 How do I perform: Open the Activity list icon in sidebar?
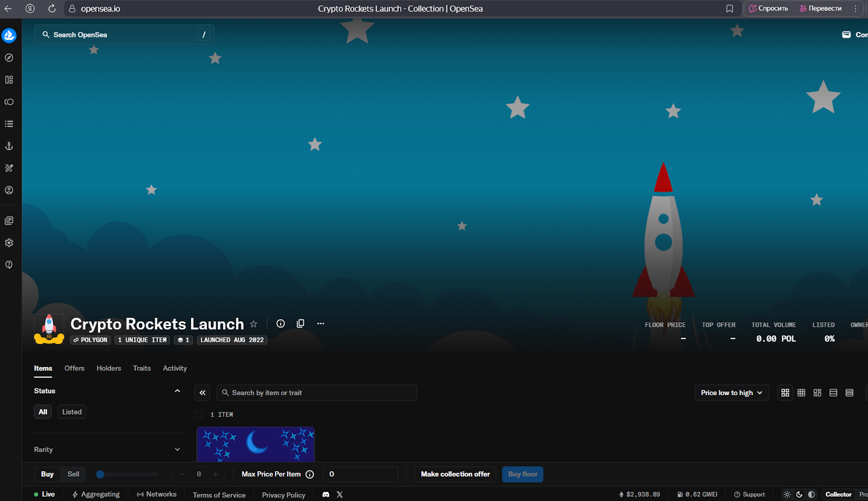coord(9,124)
